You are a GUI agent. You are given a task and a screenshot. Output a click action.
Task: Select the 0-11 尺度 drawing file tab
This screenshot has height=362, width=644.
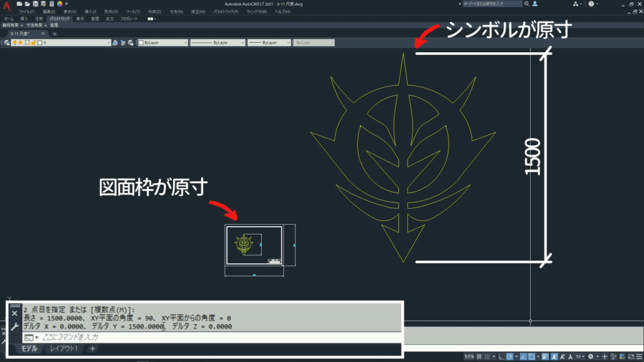pyautogui.click(x=20, y=34)
